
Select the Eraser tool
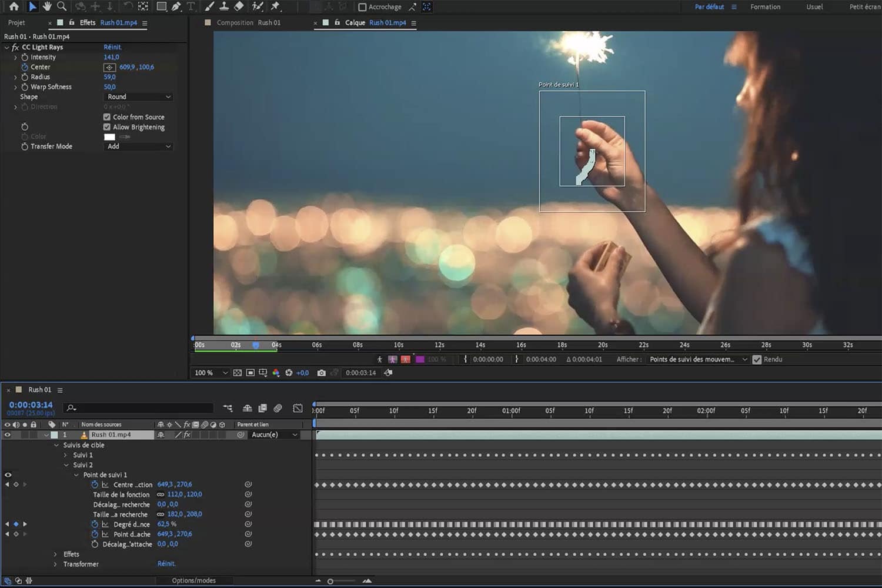(239, 6)
